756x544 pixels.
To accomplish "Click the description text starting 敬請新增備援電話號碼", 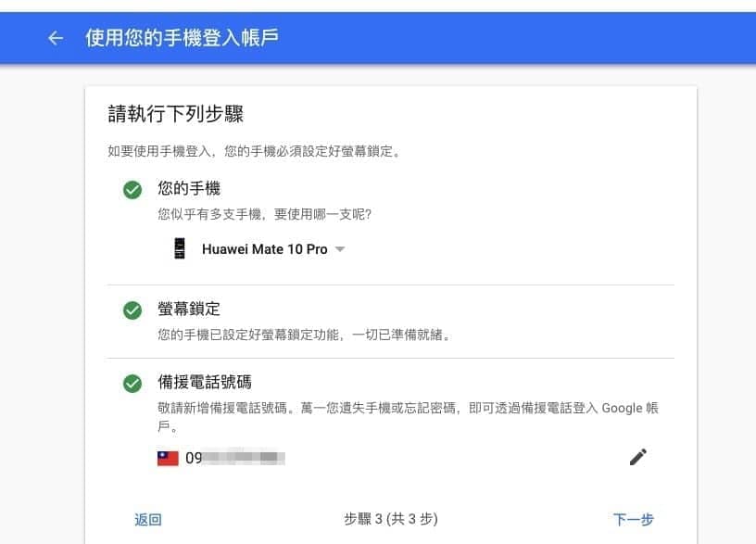I will coord(408,417).
